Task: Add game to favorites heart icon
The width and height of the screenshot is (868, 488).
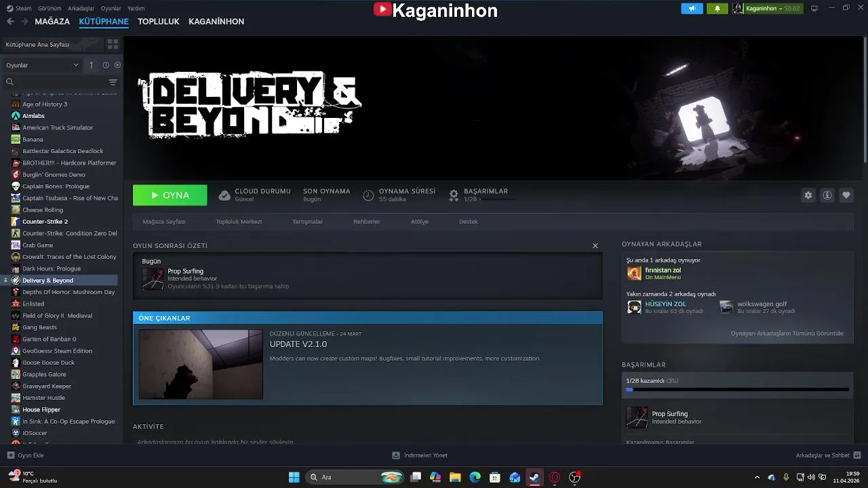Action: [846, 195]
